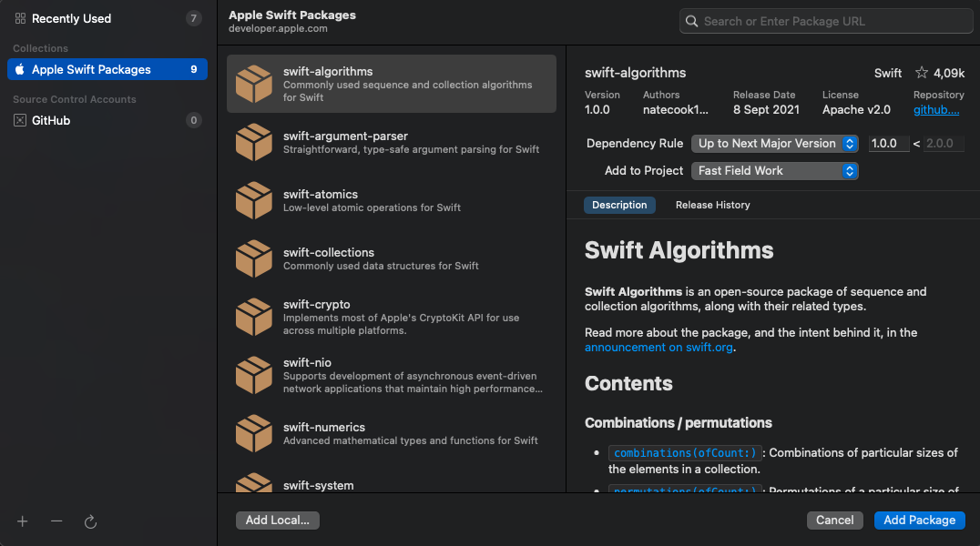This screenshot has width=980, height=546.
Task: Click the swift-numerics package box icon
Action: click(x=254, y=433)
